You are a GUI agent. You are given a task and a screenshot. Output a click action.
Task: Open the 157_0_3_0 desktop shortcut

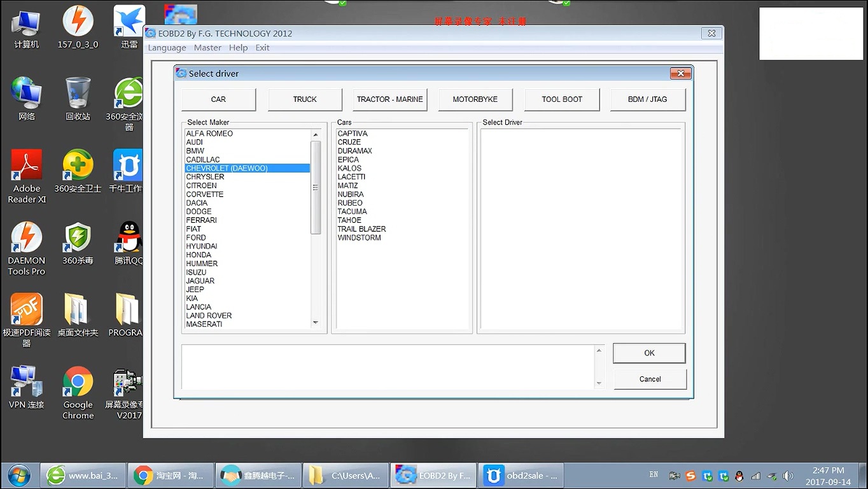[78, 27]
